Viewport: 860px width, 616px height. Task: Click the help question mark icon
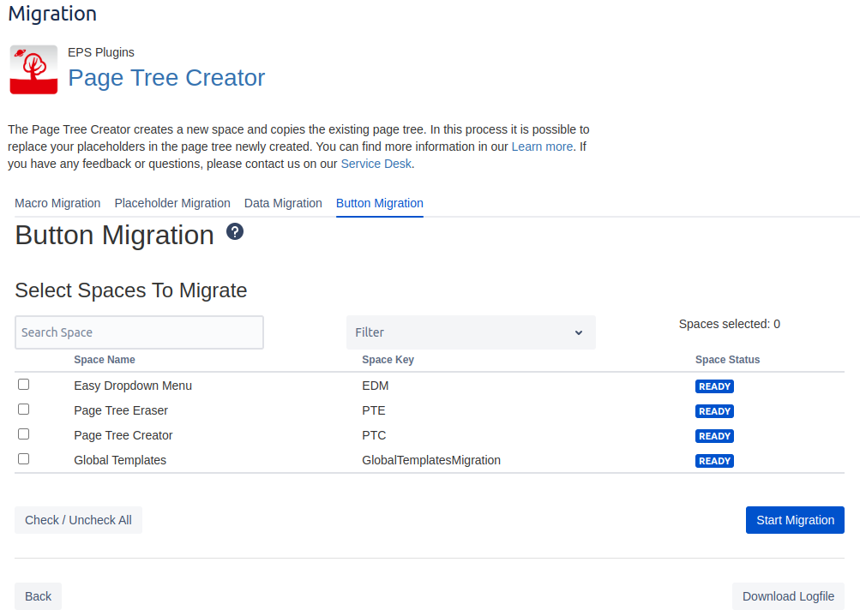(235, 232)
